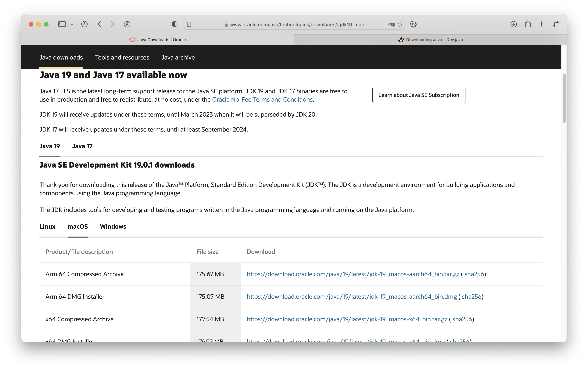The height and width of the screenshot is (370, 588).
Task: Click the sidebar toggle icon
Action: click(62, 24)
